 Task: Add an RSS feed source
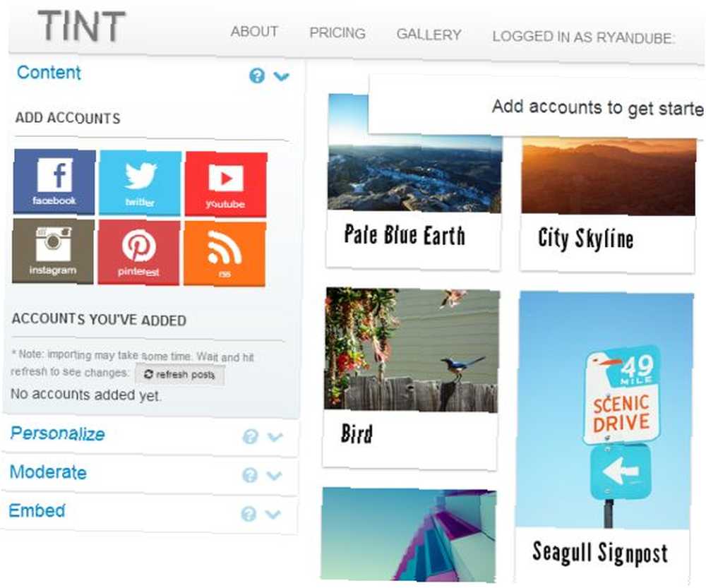tap(225, 254)
